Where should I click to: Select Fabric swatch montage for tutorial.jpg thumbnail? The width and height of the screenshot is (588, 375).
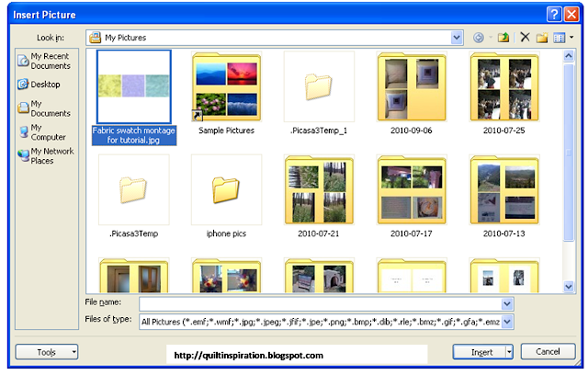point(134,86)
